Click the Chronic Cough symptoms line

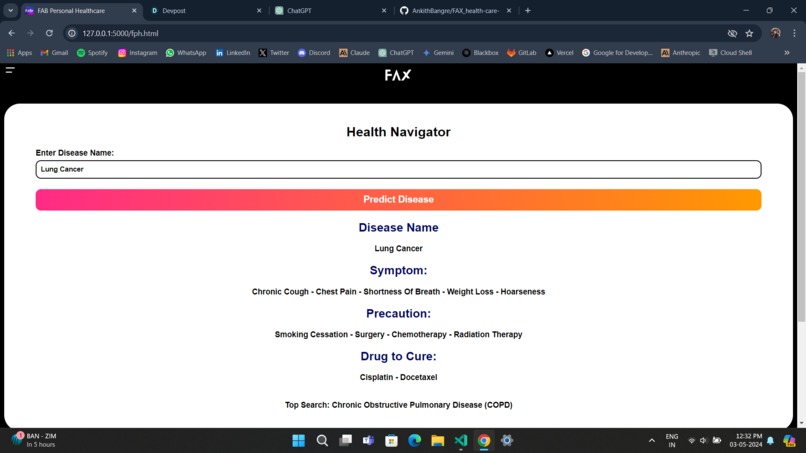coord(398,292)
